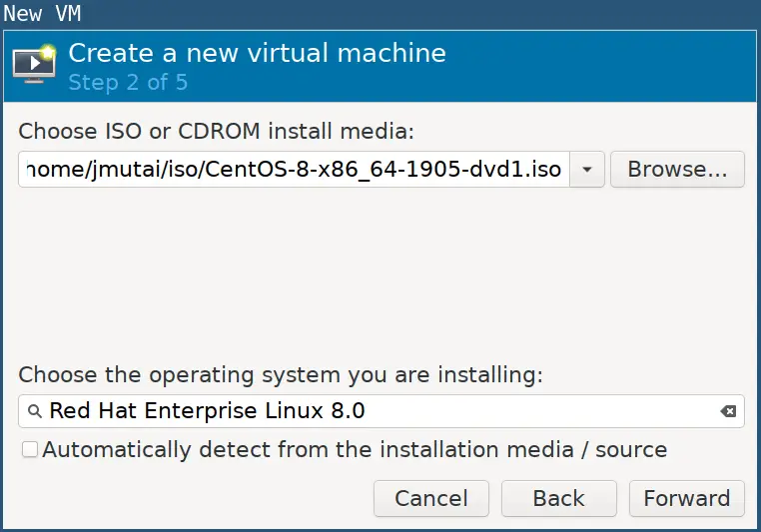Screen dimensions: 761x532
Task: Click the 'Step 2 of 5' text
Action: pyautogui.click(x=128, y=83)
